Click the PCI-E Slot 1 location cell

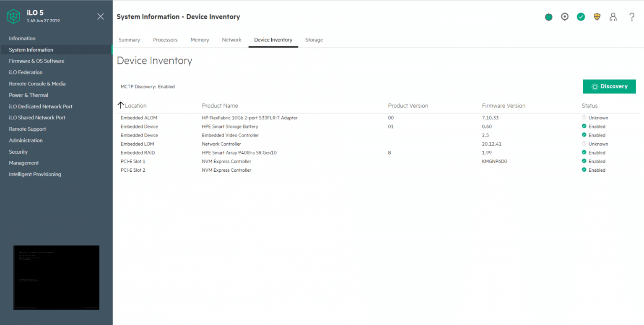pyautogui.click(x=133, y=161)
